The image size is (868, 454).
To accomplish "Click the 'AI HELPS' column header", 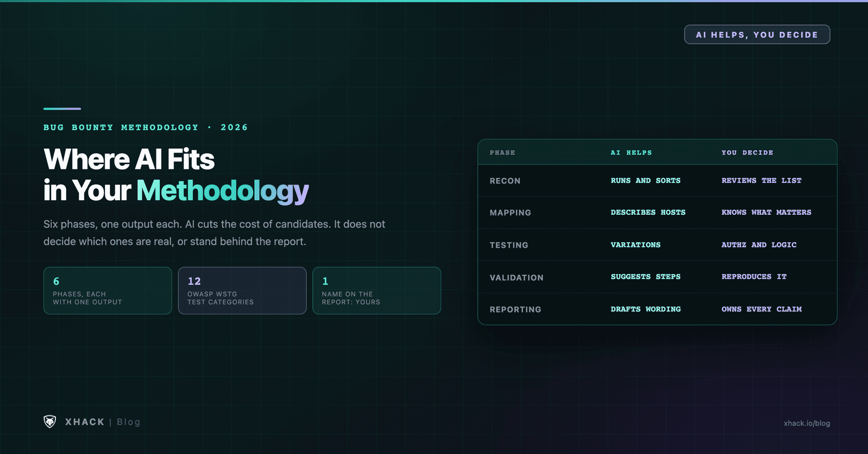I will pyautogui.click(x=631, y=152).
